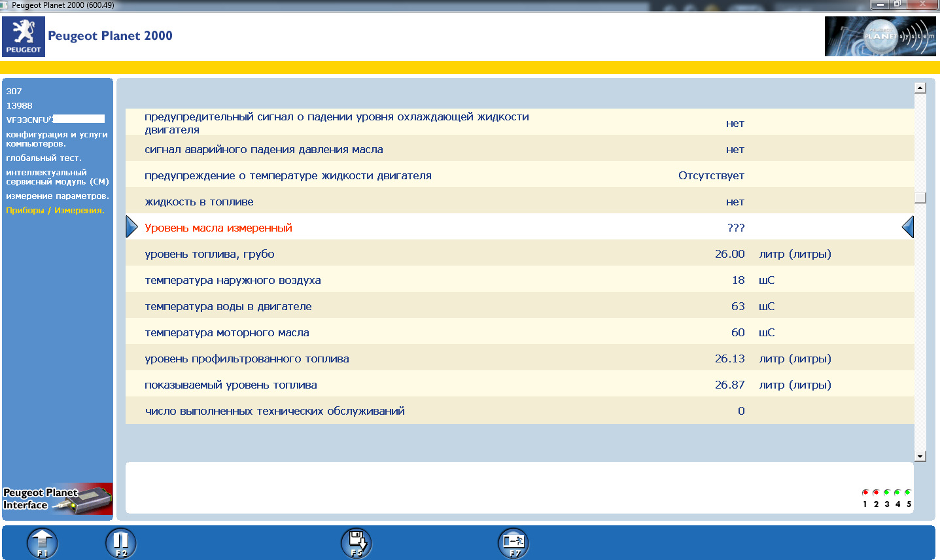Screen dimensions: 940x560
Task: Click the 'Отсутствует' value
Action: 711,175
